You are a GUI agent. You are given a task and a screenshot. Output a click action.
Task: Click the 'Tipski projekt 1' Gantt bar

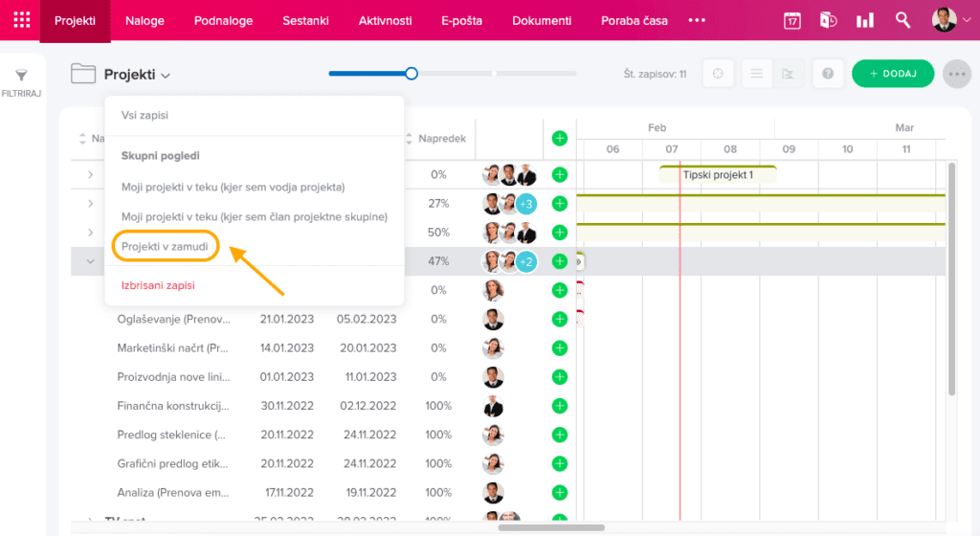coord(718,175)
